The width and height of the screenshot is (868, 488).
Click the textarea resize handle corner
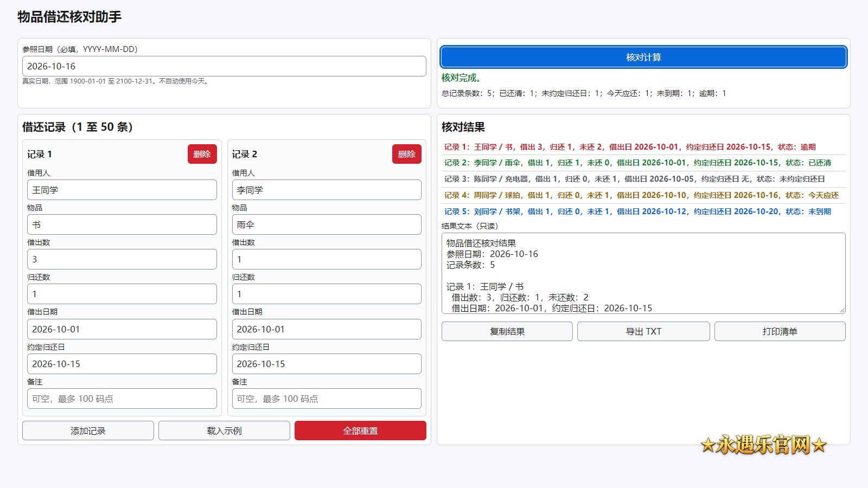[842, 310]
